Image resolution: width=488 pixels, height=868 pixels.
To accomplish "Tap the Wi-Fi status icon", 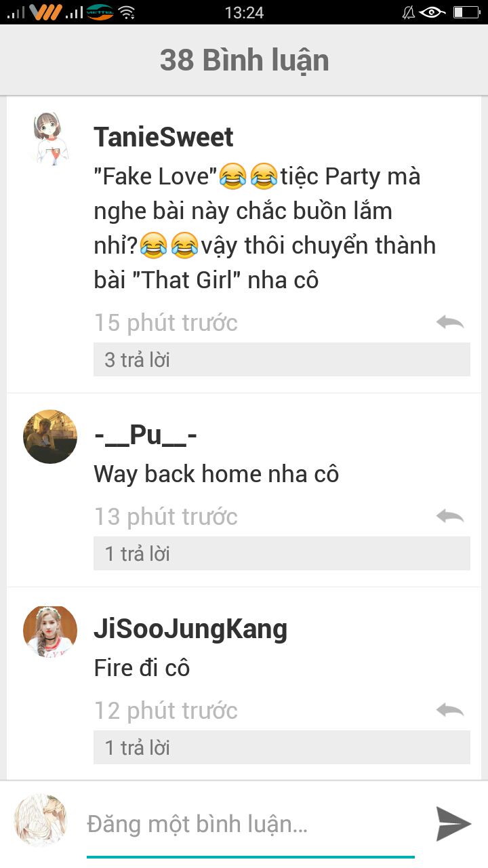I will (x=126, y=12).
